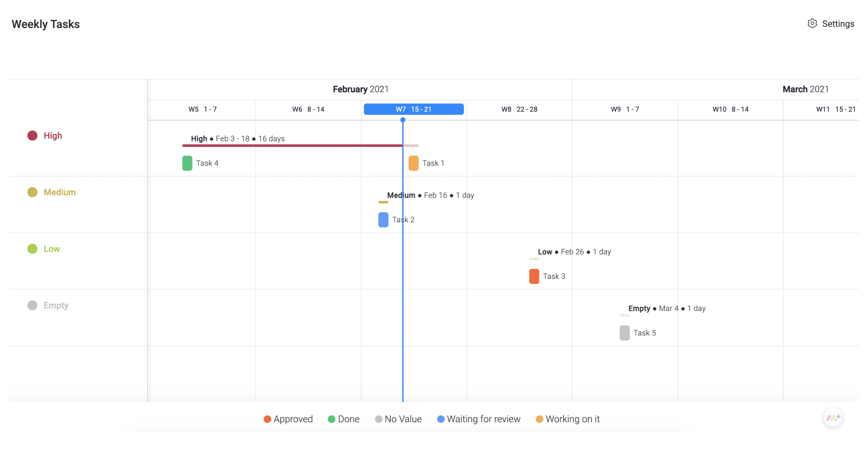
Task: Select the orange Task 1 block
Action: pos(414,163)
